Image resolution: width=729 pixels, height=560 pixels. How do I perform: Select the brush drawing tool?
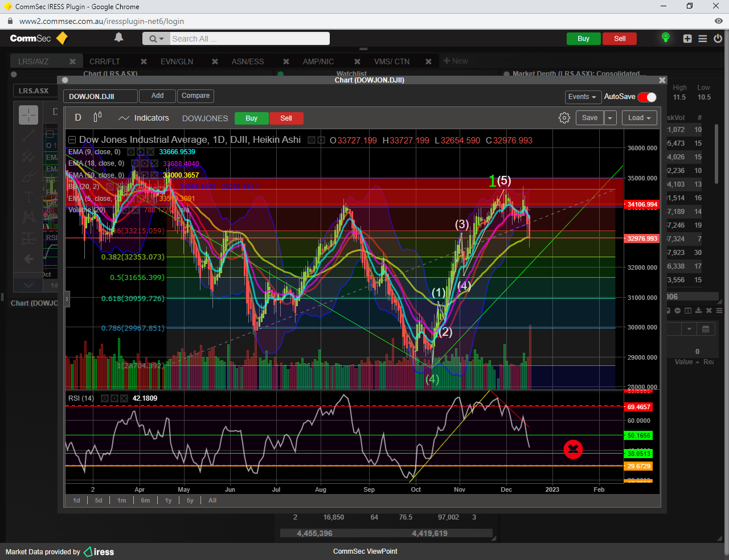[28, 176]
